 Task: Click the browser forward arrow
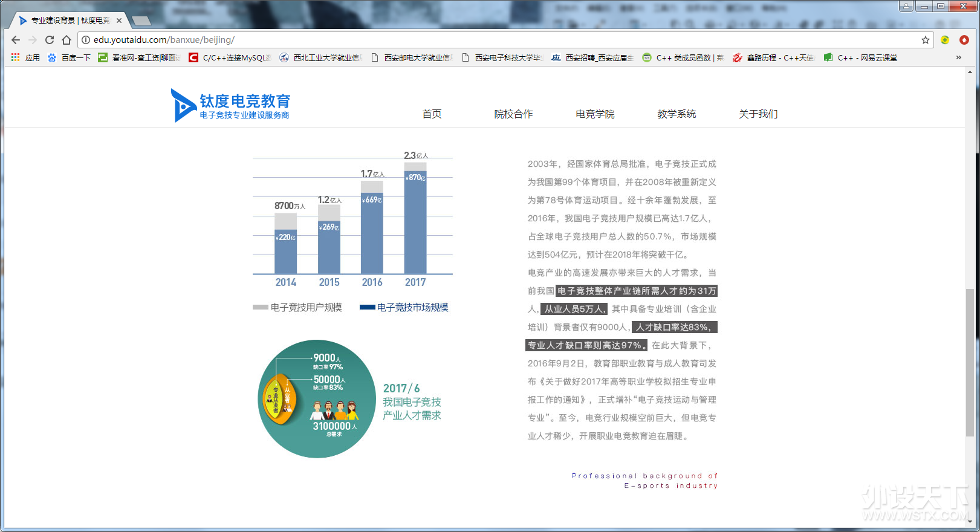33,40
